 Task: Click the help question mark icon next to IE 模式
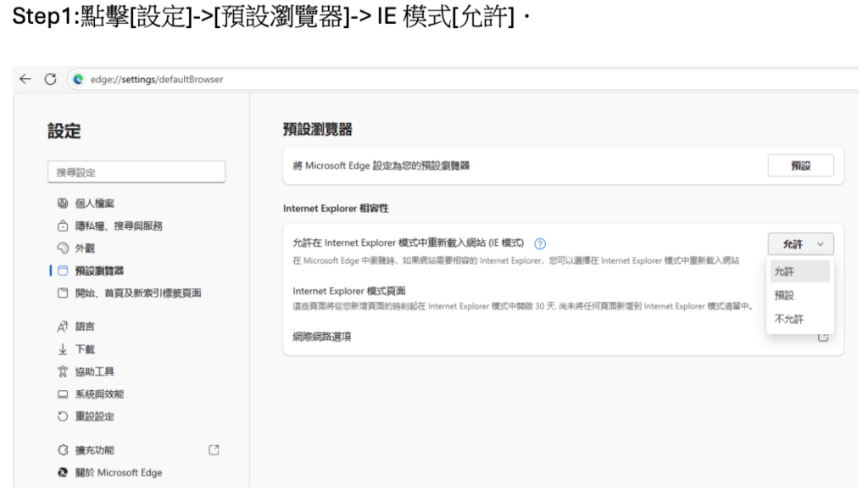coord(540,243)
